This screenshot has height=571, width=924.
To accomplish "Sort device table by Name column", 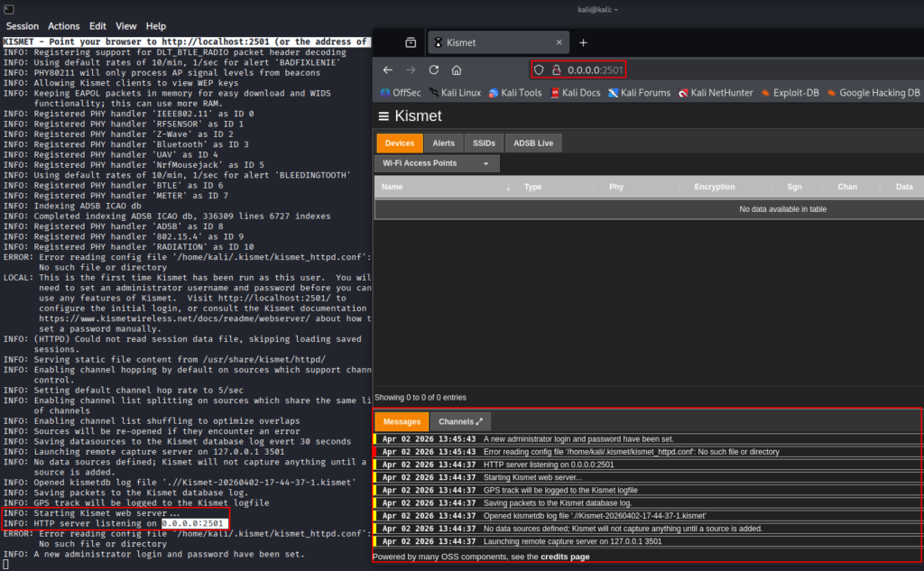I will pos(392,187).
